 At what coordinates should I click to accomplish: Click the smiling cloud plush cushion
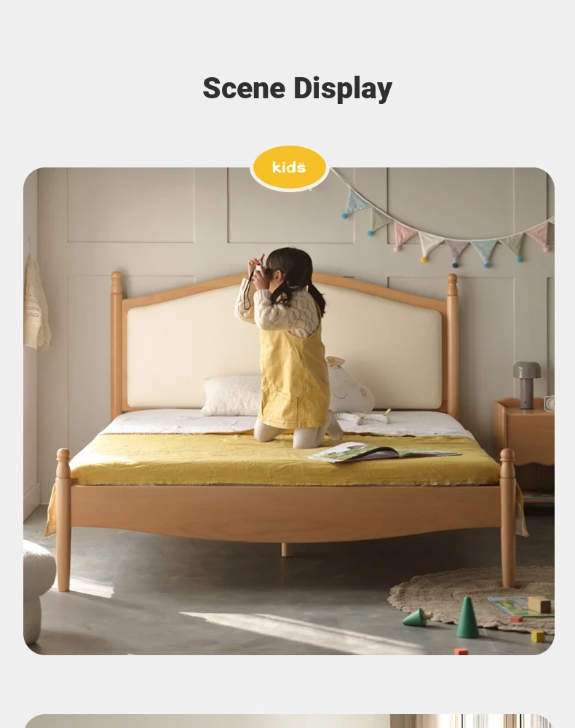click(349, 385)
